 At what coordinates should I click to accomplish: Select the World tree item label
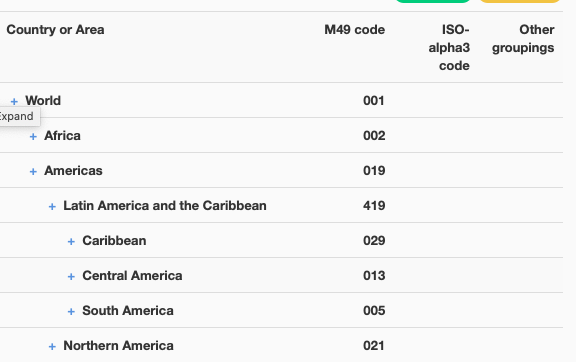click(x=43, y=100)
